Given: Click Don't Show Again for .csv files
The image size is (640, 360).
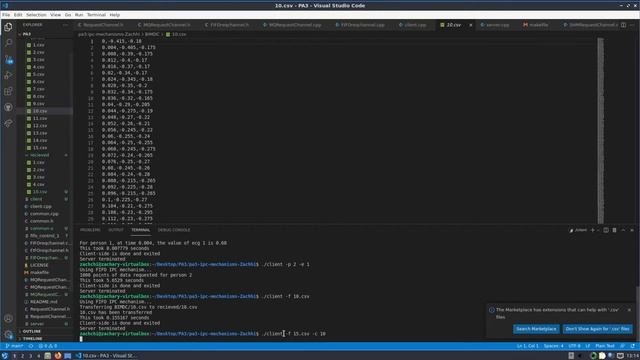Looking at the screenshot, I should coord(598,329).
